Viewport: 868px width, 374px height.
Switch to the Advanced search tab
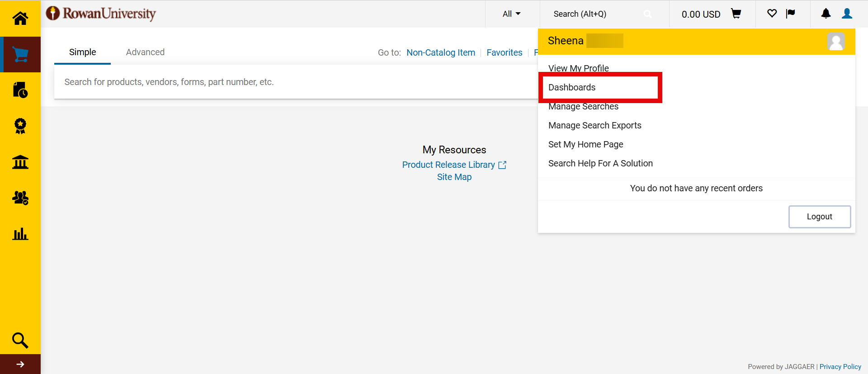145,52
